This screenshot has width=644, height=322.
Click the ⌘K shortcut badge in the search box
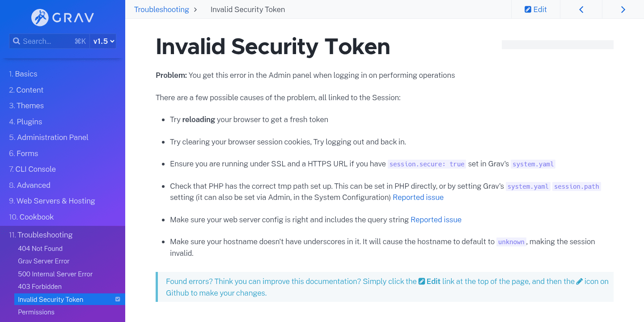pos(80,41)
